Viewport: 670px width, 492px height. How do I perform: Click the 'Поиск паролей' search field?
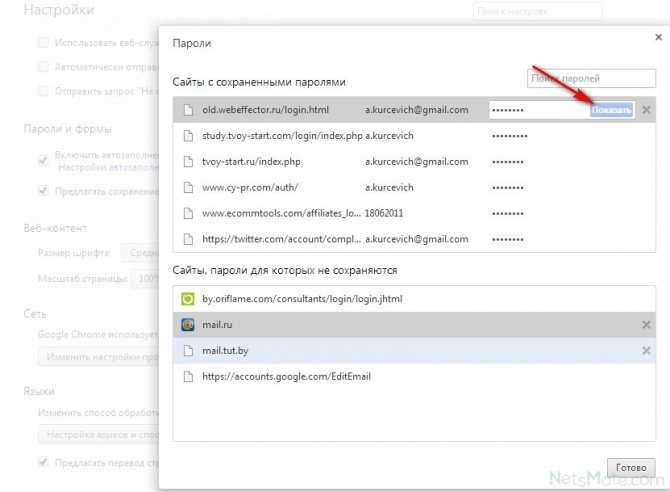[577, 78]
